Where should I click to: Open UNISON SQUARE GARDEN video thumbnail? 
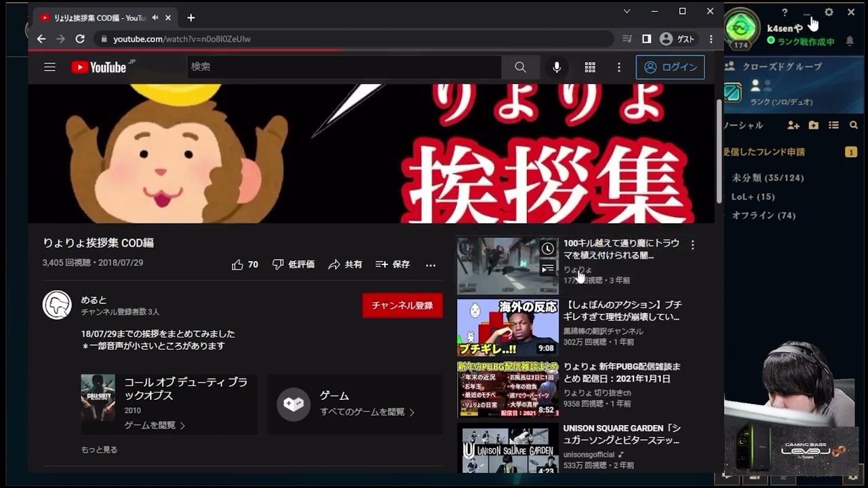[x=508, y=448]
